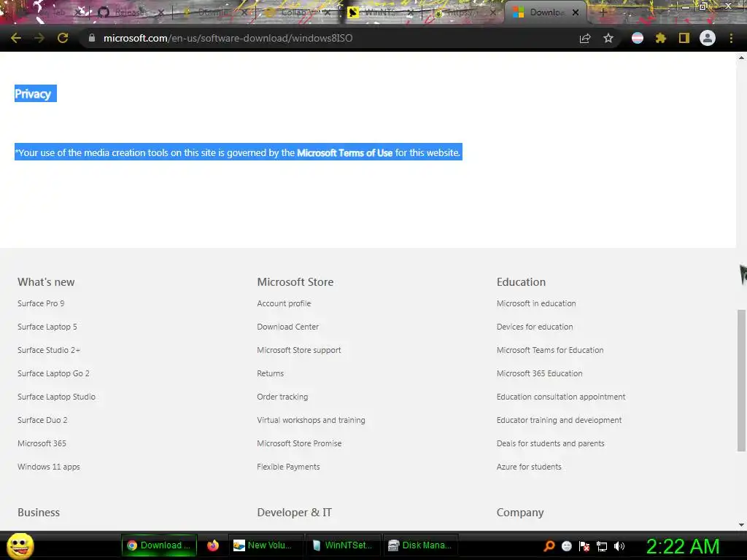The width and height of the screenshot is (747, 560).
Task: Reload the page with the refresh icon
Action: pos(63,38)
